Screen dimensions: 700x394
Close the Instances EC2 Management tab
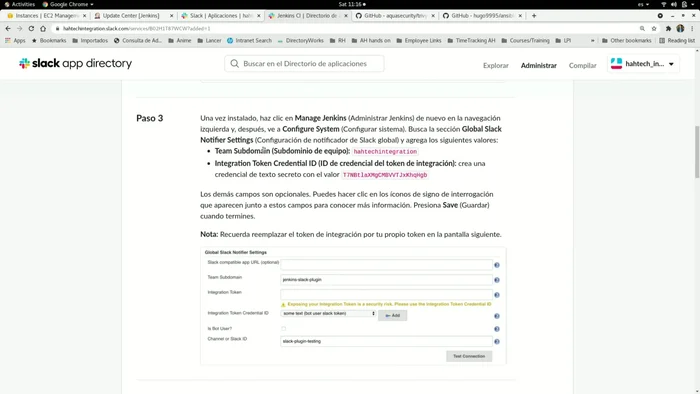(x=84, y=16)
